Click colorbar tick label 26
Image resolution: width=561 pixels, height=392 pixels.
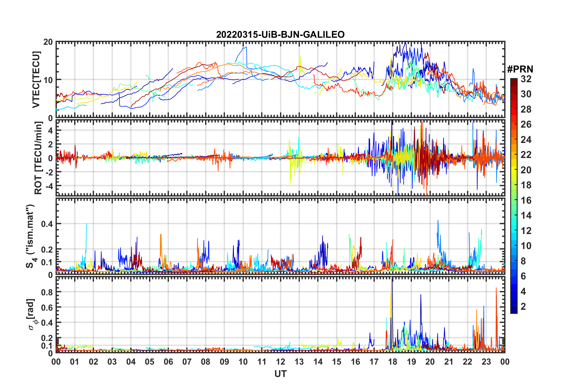pos(526,124)
